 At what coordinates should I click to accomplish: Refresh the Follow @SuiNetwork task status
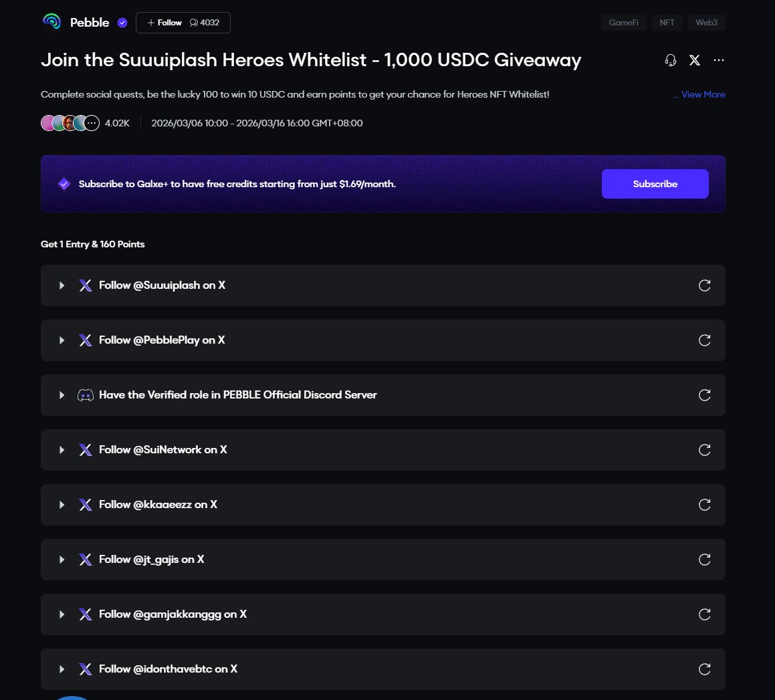point(704,450)
